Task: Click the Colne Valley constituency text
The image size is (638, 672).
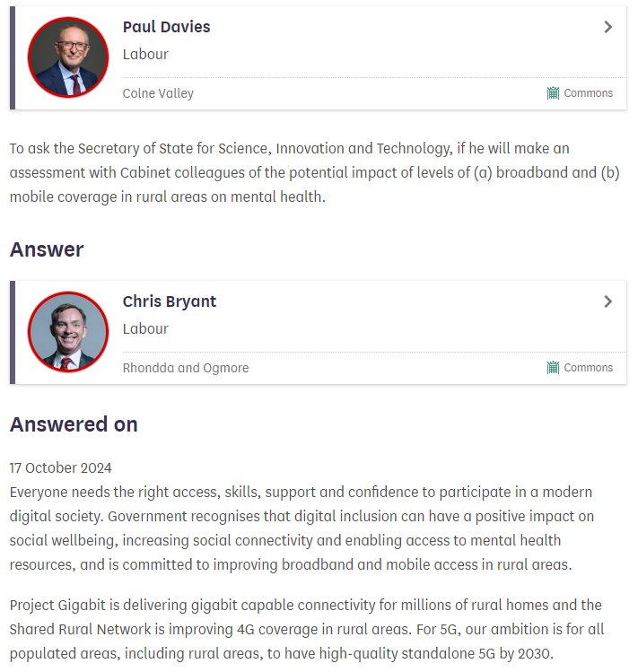Action: 158,93
